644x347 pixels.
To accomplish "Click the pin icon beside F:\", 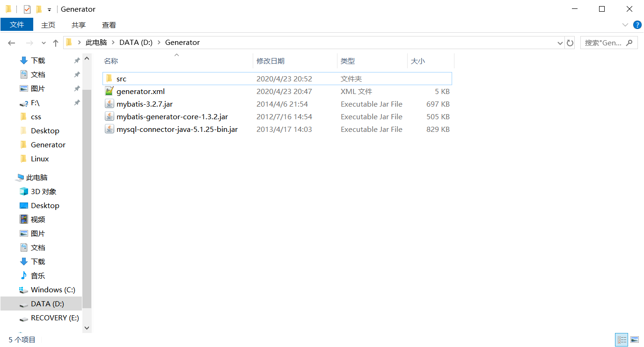I will tap(77, 103).
